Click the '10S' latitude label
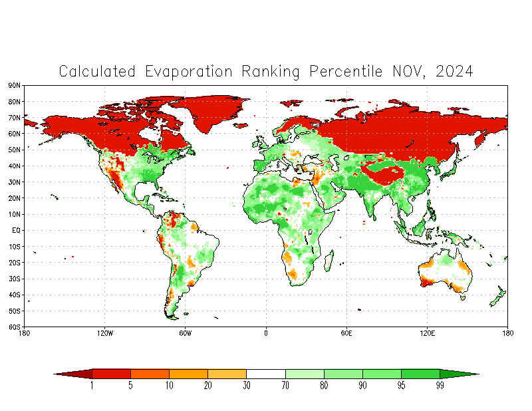This screenshot has height=411, width=532. tap(14, 246)
